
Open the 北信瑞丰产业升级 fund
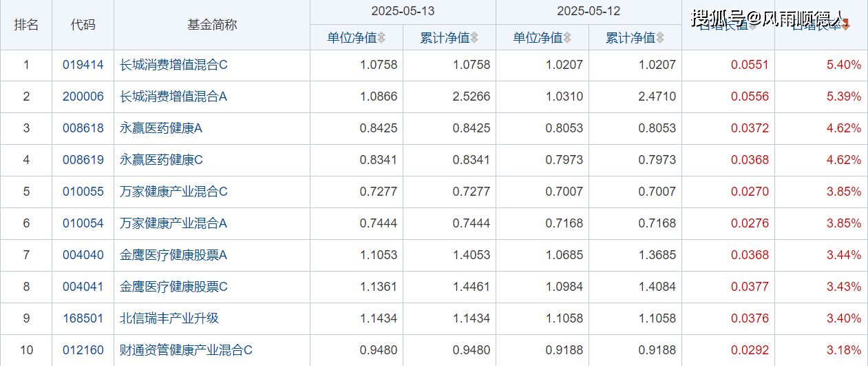169,318
